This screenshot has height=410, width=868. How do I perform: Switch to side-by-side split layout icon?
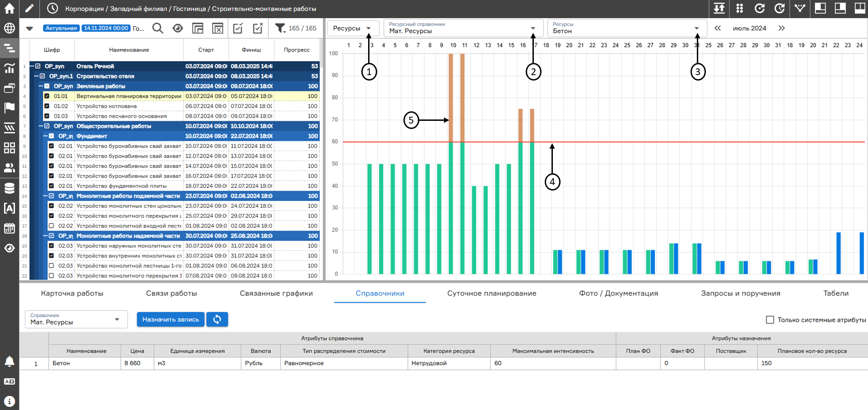[x=859, y=8]
